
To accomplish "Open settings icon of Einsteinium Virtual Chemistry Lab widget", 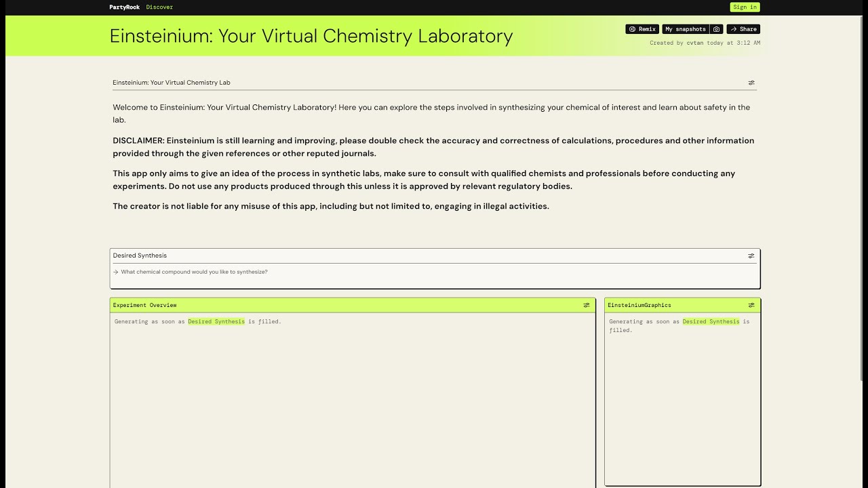I will click(x=751, y=83).
